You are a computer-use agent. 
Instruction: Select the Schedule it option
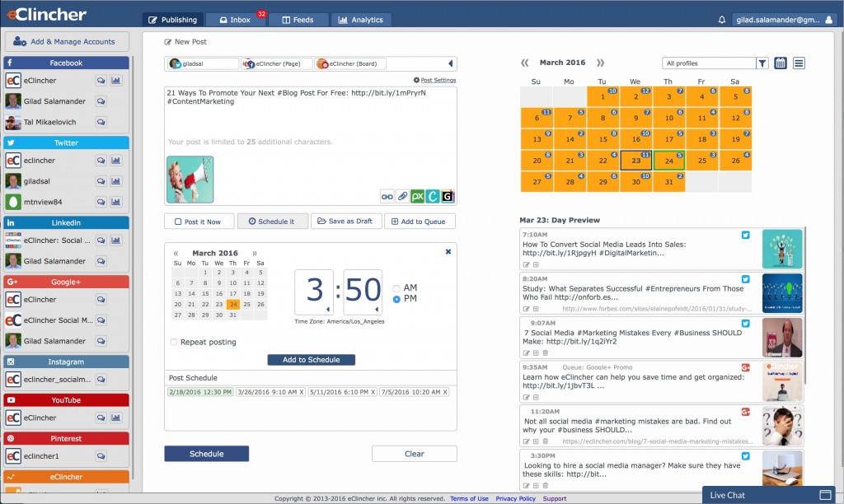(x=272, y=222)
